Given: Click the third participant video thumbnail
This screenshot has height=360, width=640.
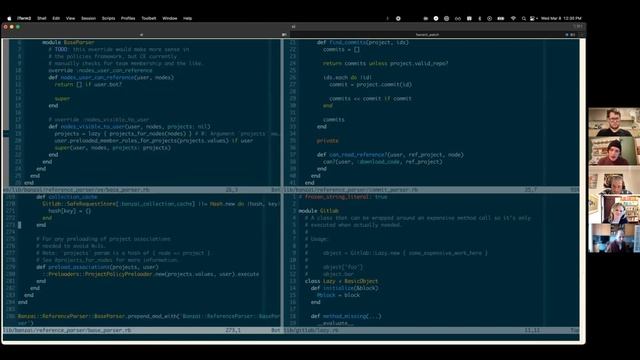Looking at the screenshot, I should (614, 180).
